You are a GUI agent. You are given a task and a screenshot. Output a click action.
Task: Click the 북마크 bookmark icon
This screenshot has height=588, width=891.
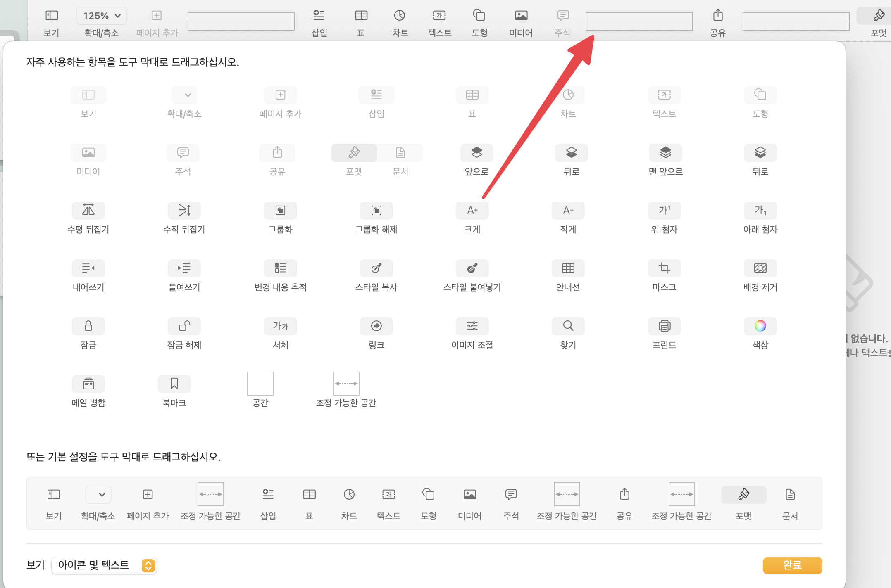pyautogui.click(x=174, y=384)
